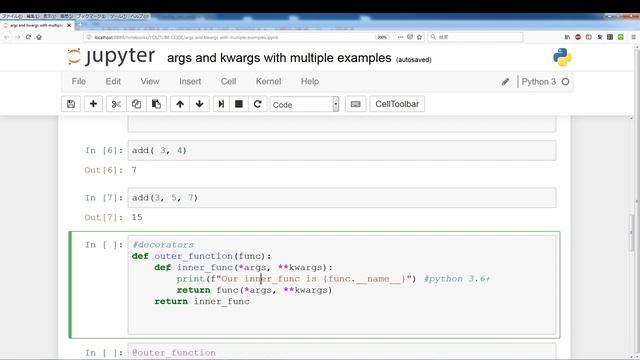Viewport: 640px width, 360px height.
Task: Open the cell type Code dropdown
Action: 304,104
